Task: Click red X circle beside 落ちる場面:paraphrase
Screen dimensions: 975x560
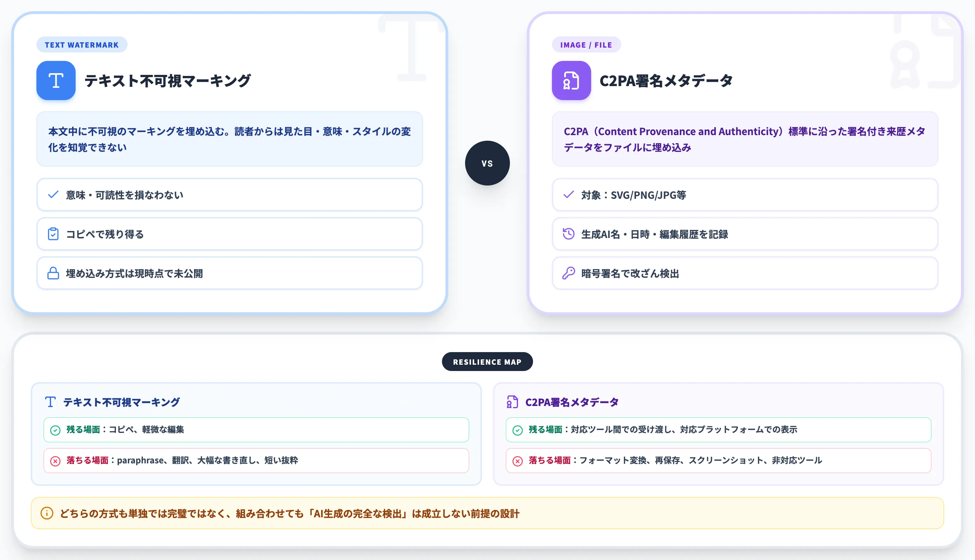Action: coord(55,461)
